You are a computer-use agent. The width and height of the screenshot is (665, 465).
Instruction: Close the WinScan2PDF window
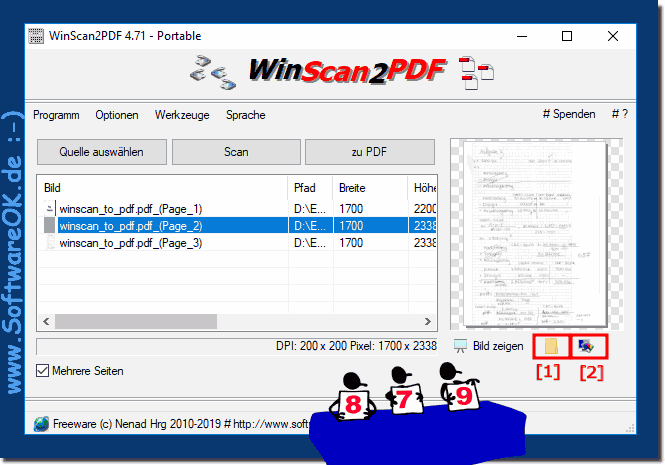(612, 36)
